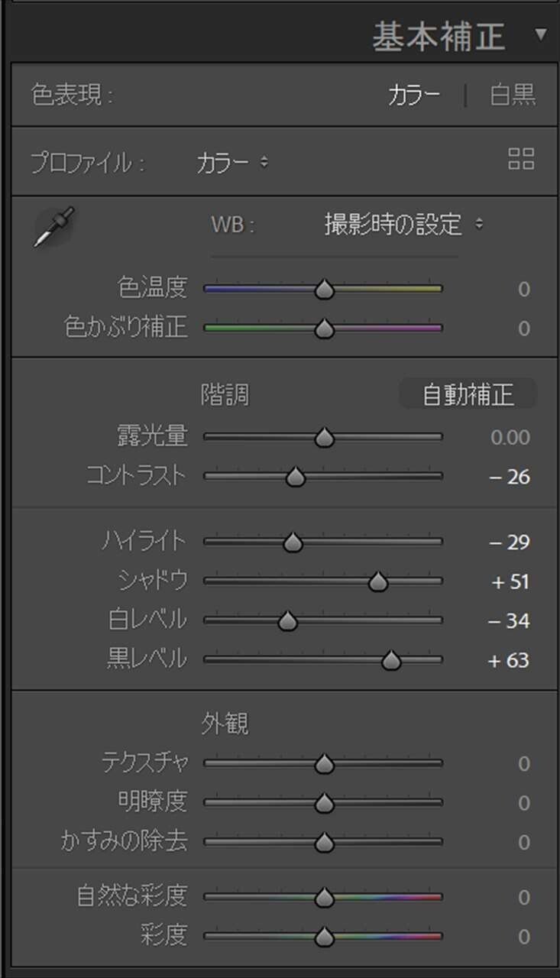Click the 色かぶり補正 tint slider handle

[x=323, y=328]
